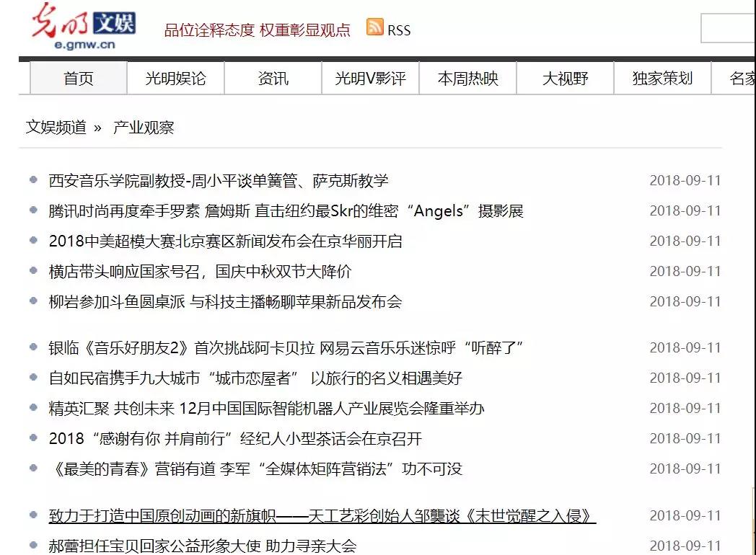Click the 产业观察 breadcrumb link
This screenshot has width=756, height=555.
(x=144, y=127)
